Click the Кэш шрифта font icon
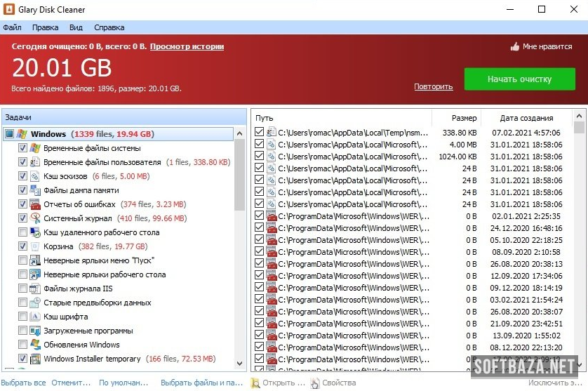 [x=35, y=317]
